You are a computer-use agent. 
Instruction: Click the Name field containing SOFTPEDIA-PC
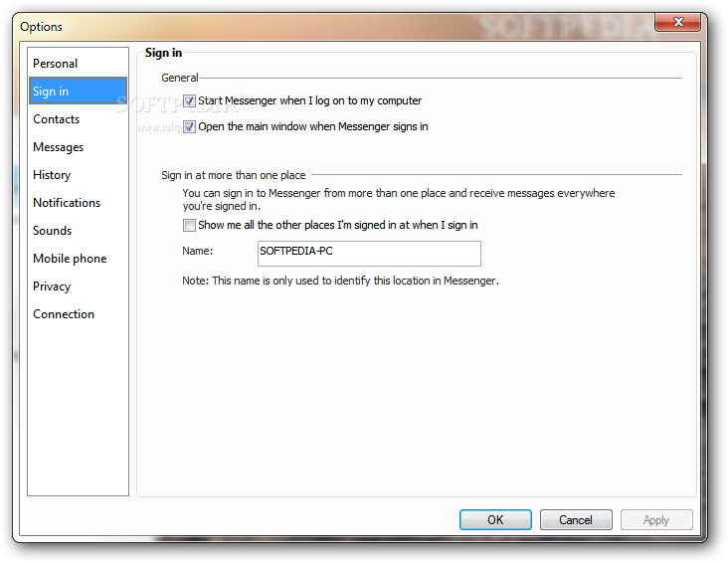click(369, 254)
